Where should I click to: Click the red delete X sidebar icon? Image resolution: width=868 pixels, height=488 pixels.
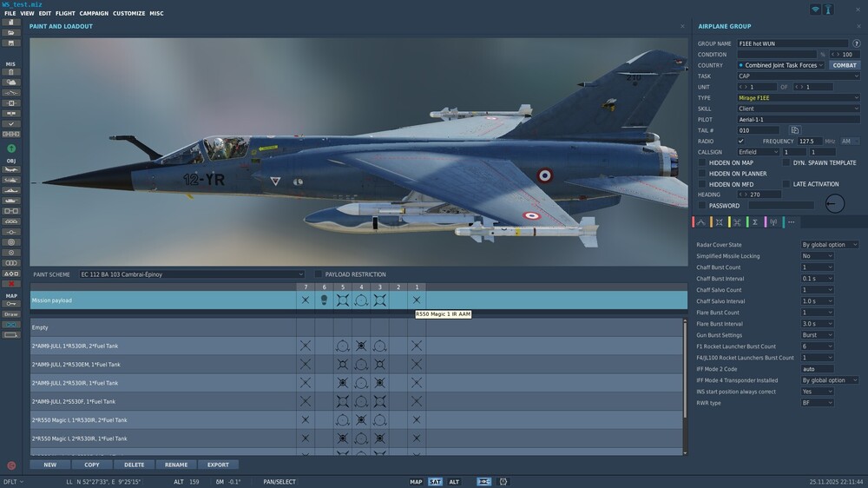tap(11, 284)
